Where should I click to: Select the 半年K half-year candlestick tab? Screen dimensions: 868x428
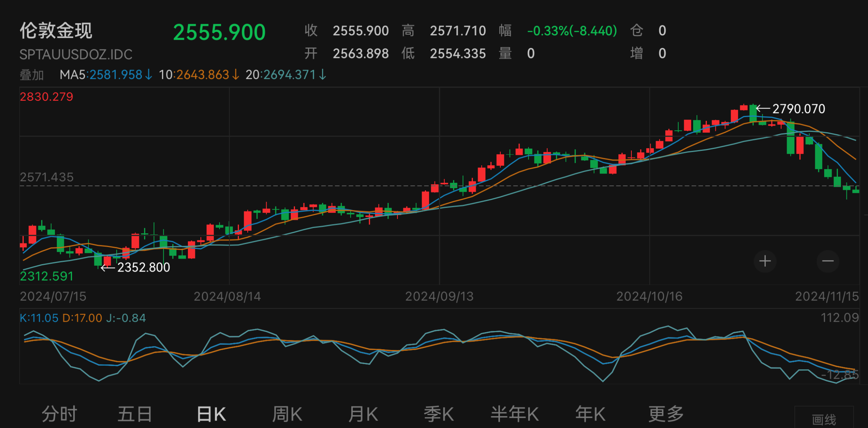tap(515, 414)
